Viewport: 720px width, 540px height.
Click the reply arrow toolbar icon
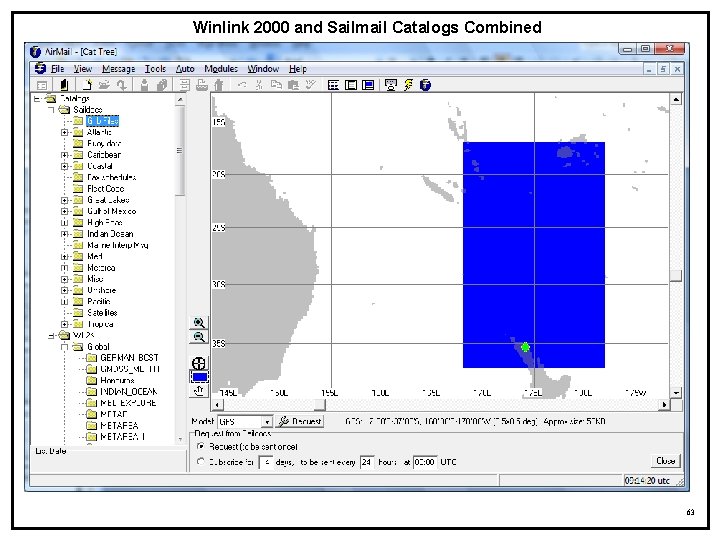click(x=122, y=85)
